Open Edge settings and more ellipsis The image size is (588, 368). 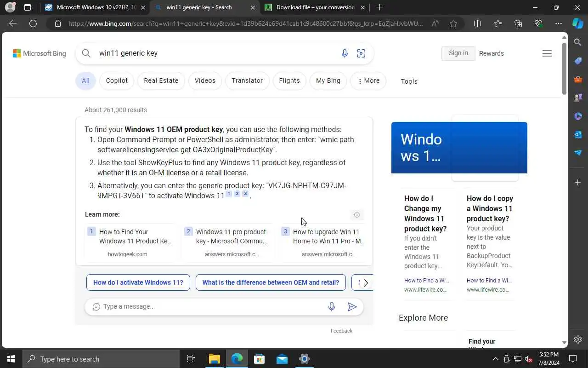[559, 23]
